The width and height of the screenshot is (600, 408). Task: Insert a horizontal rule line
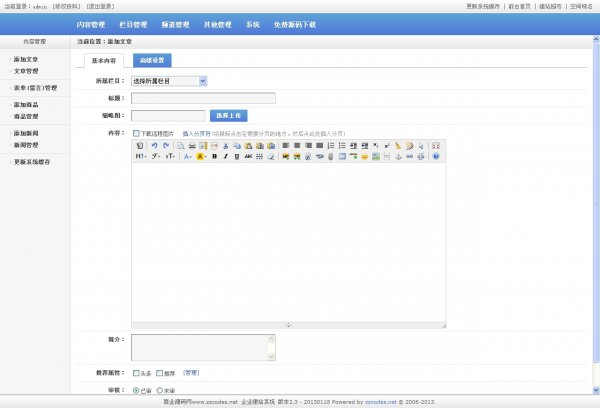point(353,156)
